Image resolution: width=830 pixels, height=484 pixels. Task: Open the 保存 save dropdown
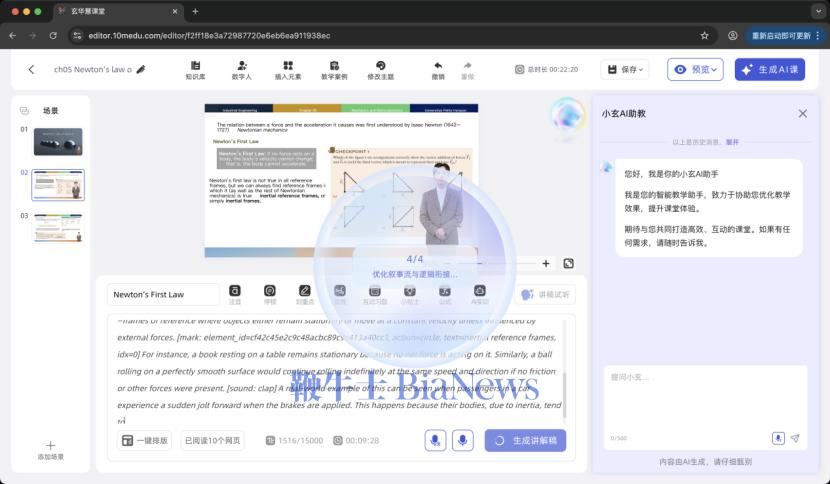point(625,69)
